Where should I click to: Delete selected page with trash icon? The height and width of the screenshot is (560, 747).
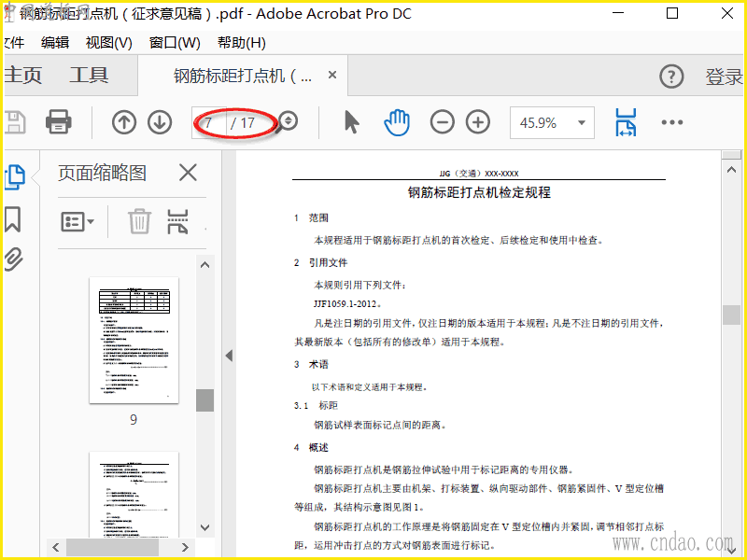pos(139,221)
